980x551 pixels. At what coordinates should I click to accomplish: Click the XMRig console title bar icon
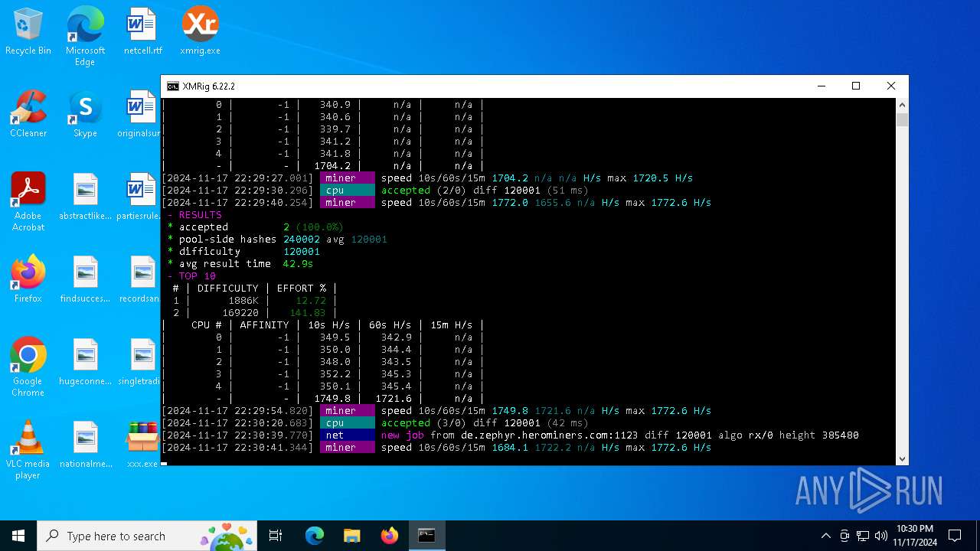tap(173, 86)
